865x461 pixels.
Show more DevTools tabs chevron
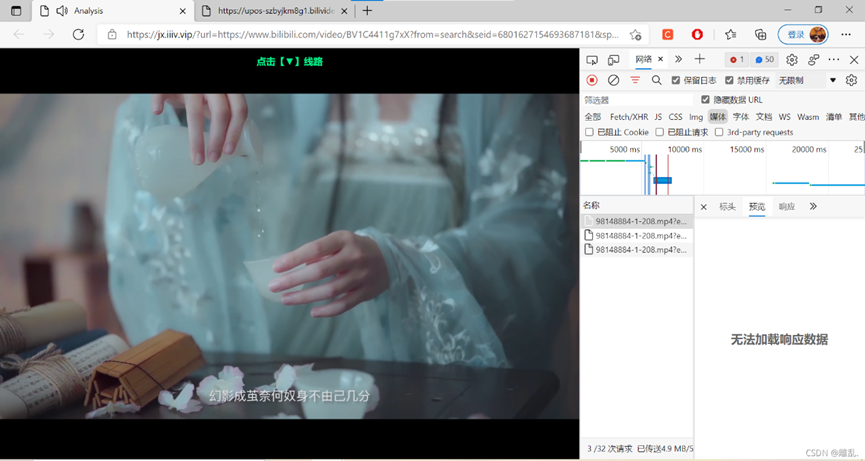pyautogui.click(x=679, y=59)
